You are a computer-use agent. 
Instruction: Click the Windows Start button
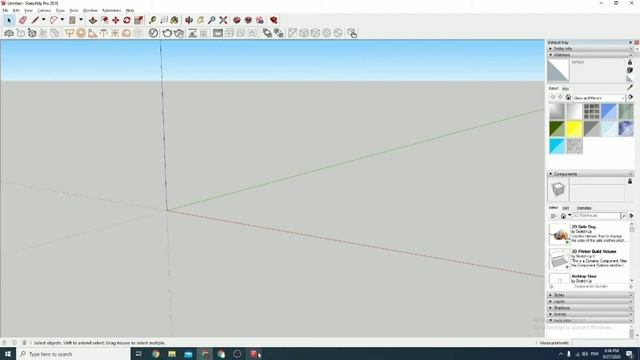(x=8, y=353)
